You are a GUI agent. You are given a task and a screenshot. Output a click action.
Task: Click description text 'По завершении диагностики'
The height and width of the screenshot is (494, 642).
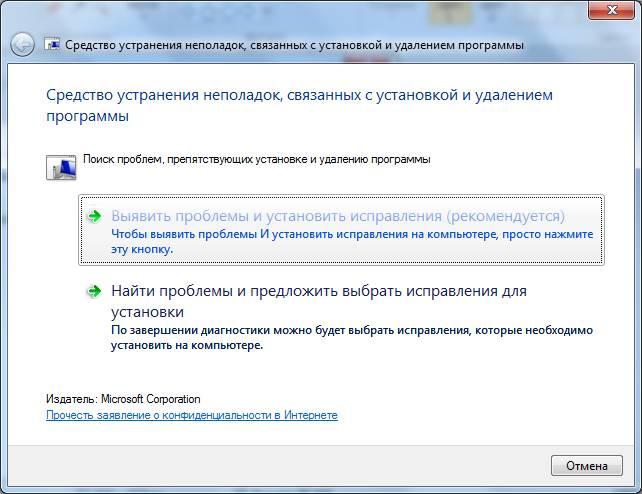tap(352, 329)
